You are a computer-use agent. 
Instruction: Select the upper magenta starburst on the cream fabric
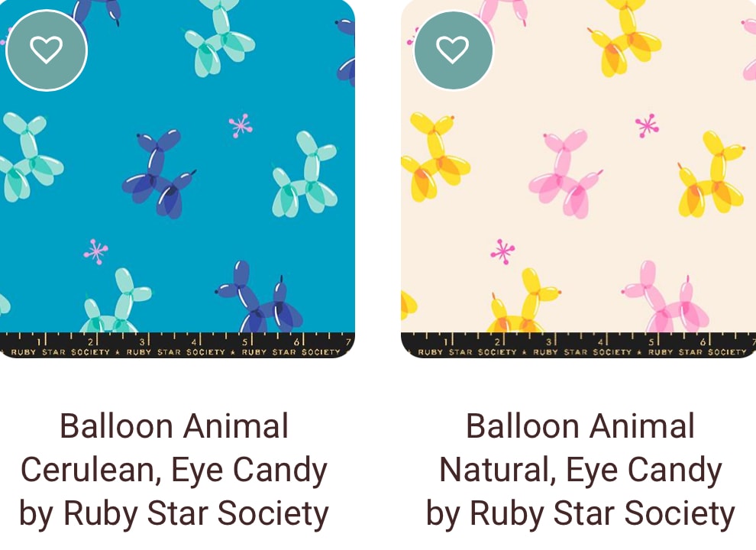click(647, 125)
